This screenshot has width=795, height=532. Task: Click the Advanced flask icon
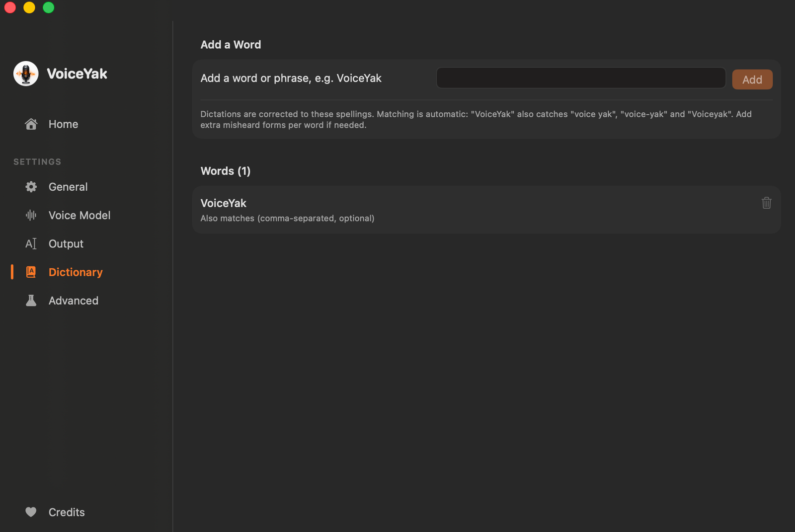31,301
